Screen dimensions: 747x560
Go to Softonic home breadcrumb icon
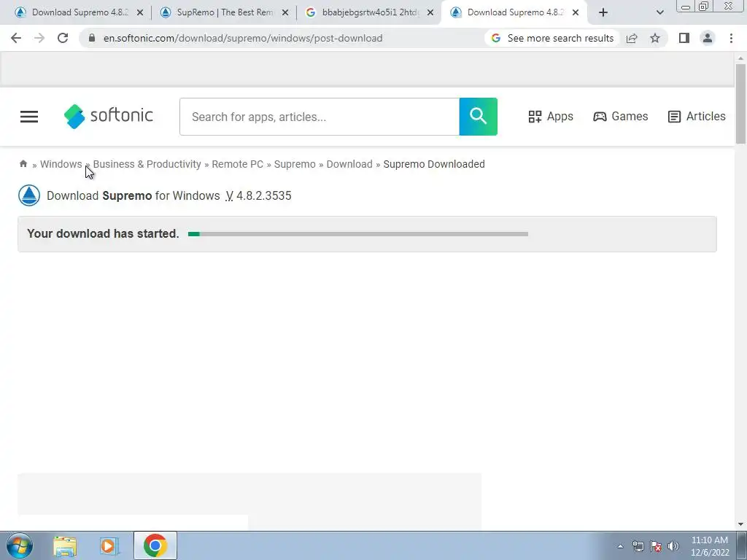pos(23,164)
